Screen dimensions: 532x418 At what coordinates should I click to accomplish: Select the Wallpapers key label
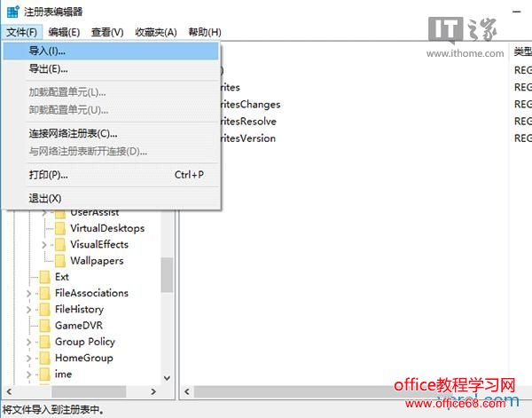97,261
